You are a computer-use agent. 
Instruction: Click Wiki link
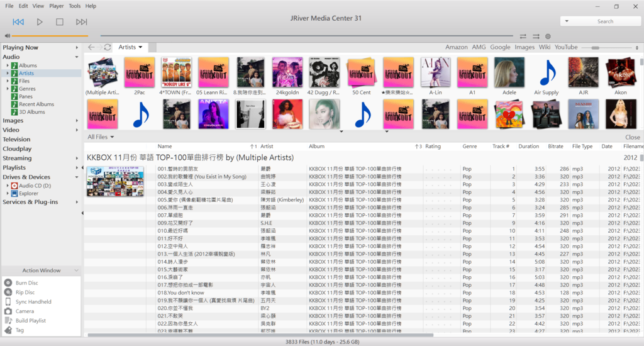(545, 47)
